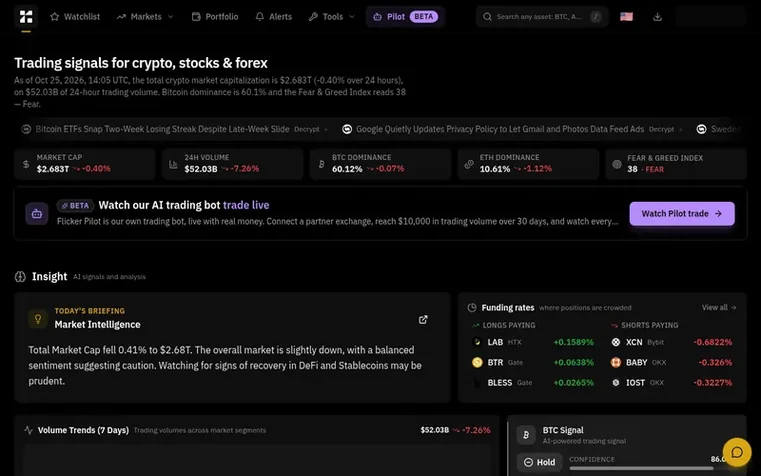Select the LAB HTX funding row
The width and height of the screenshot is (761, 476).
tap(532, 342)
